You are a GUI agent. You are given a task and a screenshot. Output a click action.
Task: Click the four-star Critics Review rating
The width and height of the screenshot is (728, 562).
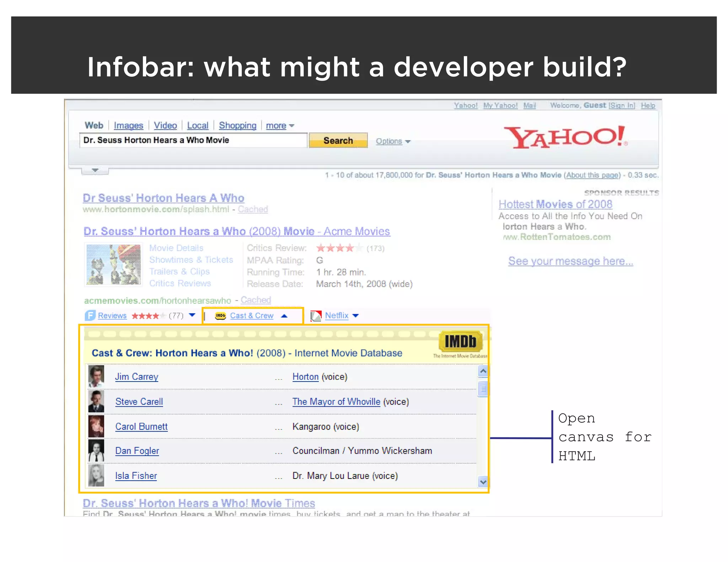(x=339, y=248)
